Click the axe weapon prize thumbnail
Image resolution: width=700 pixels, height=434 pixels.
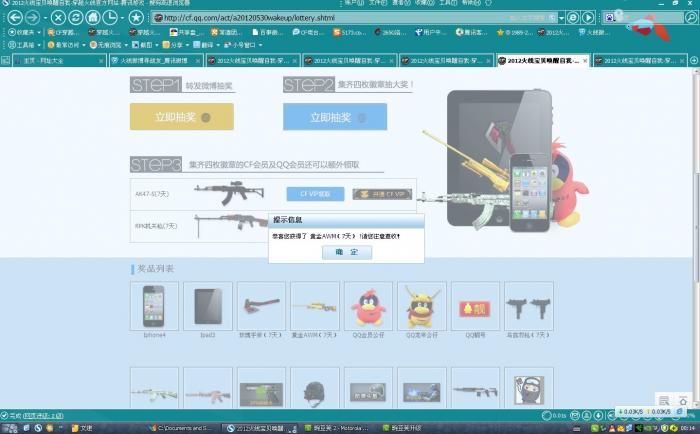(x=261, y=306)
